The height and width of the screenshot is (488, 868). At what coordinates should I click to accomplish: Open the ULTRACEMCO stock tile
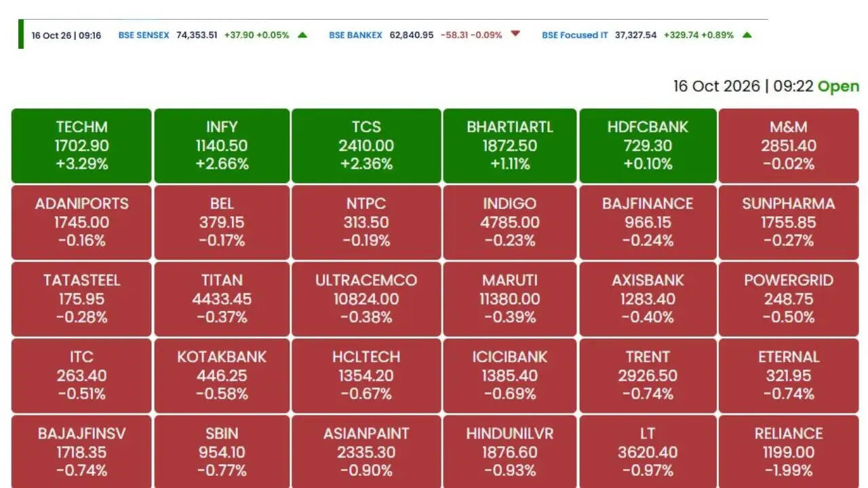[366, 299]
